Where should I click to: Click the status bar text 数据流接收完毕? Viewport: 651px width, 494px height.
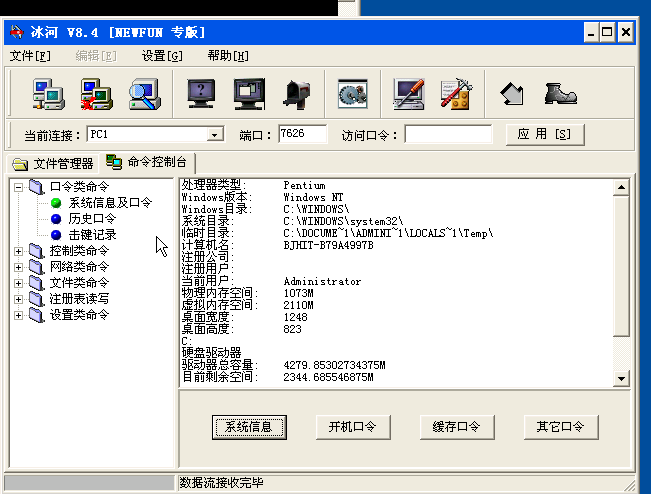pos(221,483)
